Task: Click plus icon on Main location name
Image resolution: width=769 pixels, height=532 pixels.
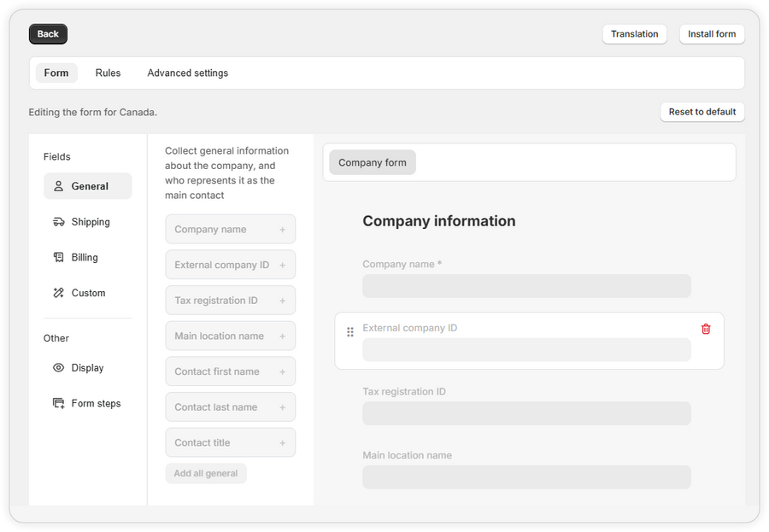Action: [x=283, y=336]
